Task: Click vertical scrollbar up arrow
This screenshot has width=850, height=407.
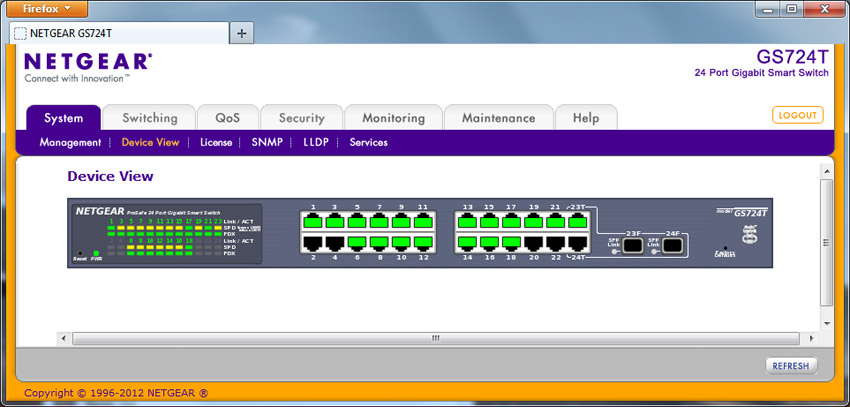Action: click(x=827, y=172)
